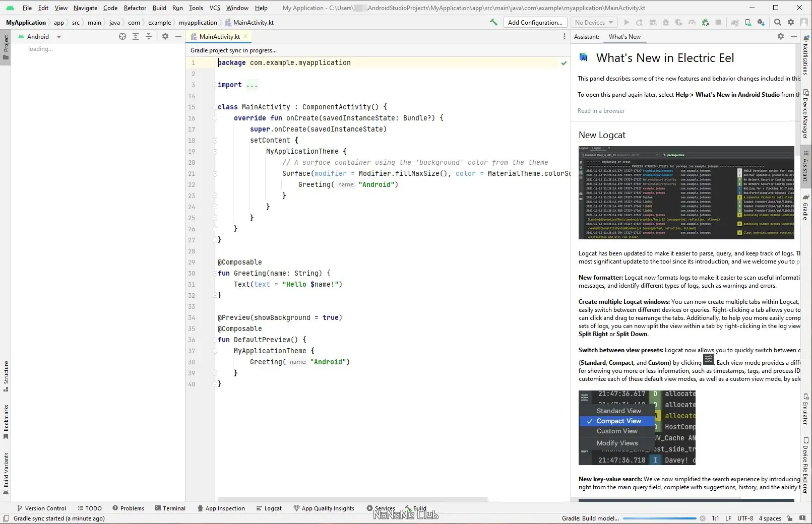Expand the folded import block

252,85
